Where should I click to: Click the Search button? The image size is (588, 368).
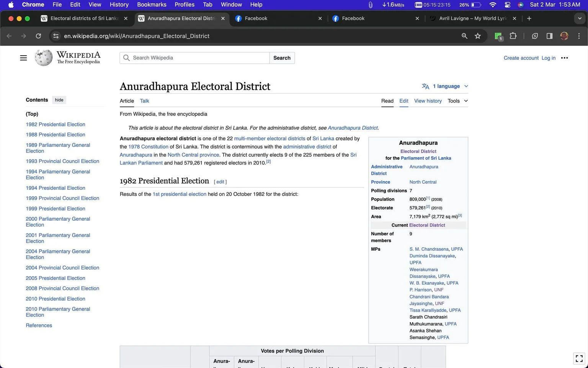[282, 58]
